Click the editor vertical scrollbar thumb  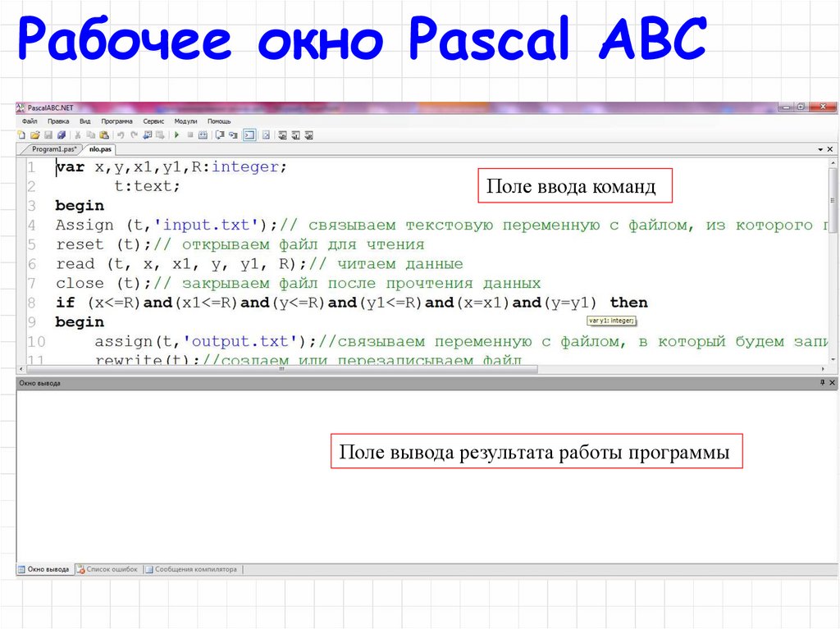833,200
